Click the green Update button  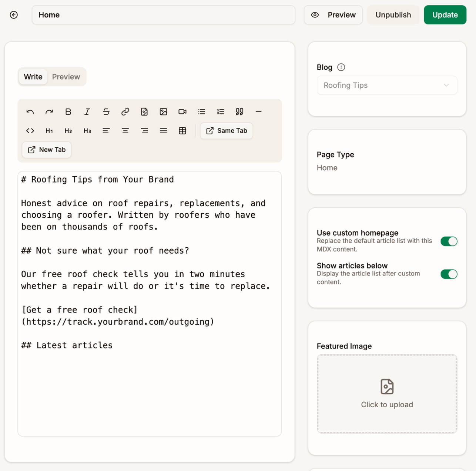[445, 15]
